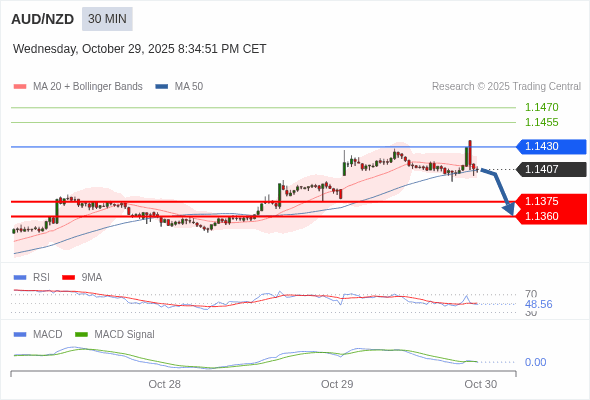
Task: Click the Oct 29 date axis label
Action: 337,384
